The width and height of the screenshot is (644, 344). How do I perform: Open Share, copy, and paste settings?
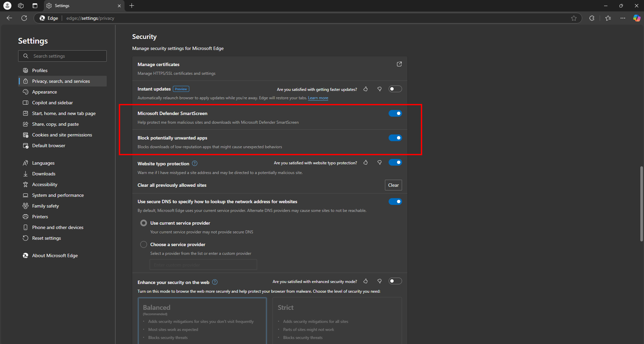(x=62, y=124)
